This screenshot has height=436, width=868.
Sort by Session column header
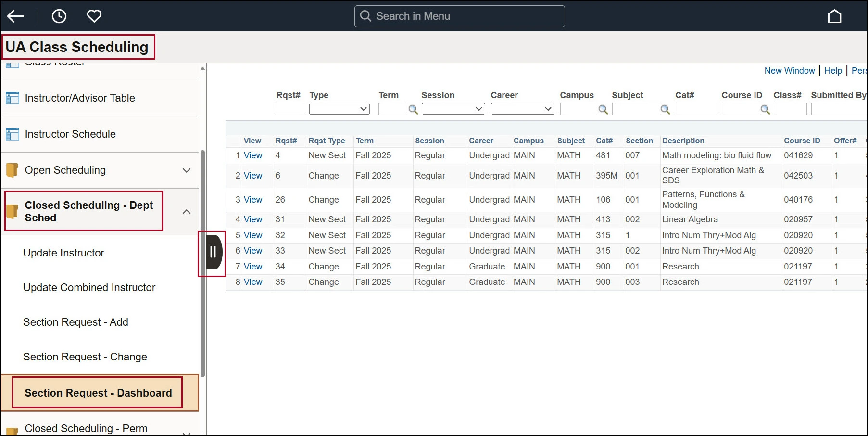[x=429, y=141]
